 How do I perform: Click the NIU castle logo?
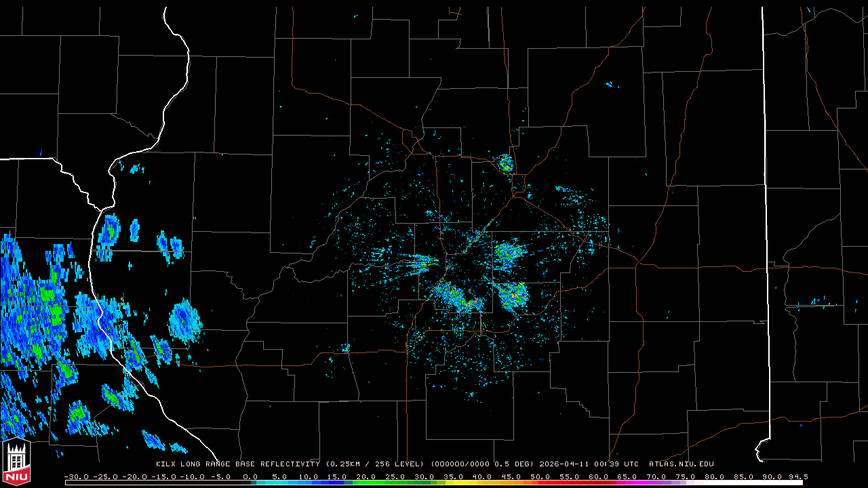16,463
